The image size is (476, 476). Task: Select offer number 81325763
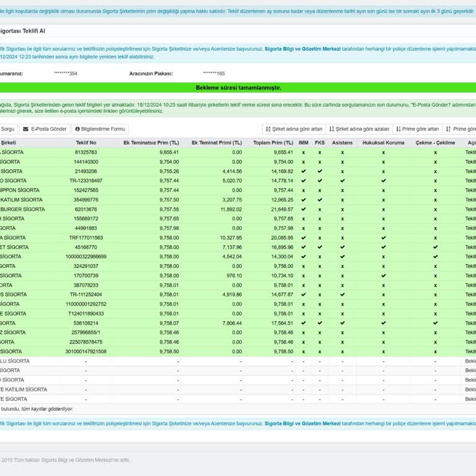pyautogui.click(x=86, y=152)
